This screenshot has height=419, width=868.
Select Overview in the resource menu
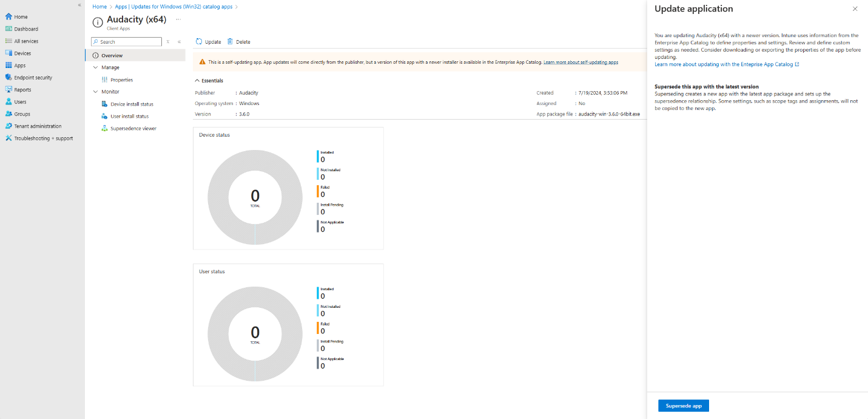point(135,55)
